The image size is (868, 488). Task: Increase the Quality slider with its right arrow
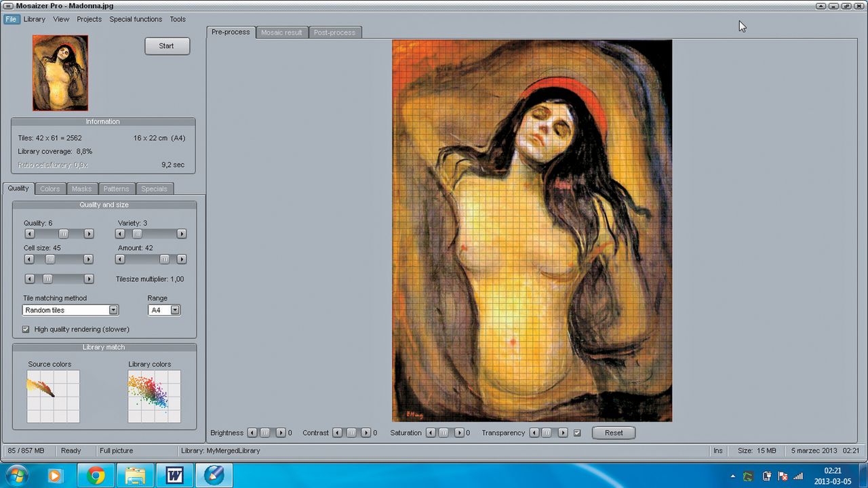[89, 234]
